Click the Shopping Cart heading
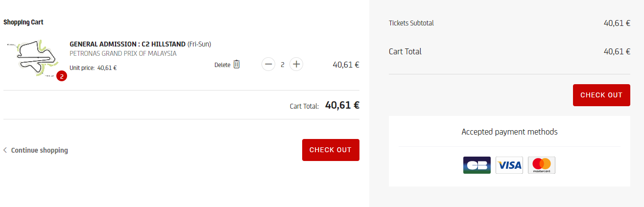 (x=24, y=22)
